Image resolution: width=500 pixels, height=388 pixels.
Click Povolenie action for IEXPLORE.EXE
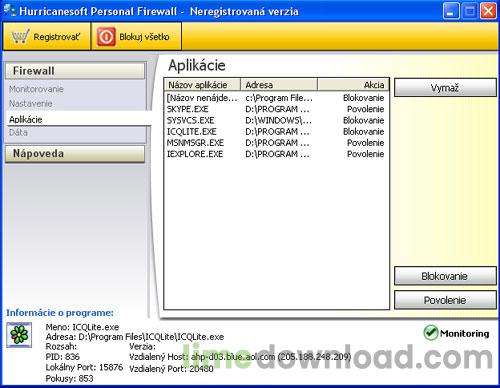(x=365, y=154)
